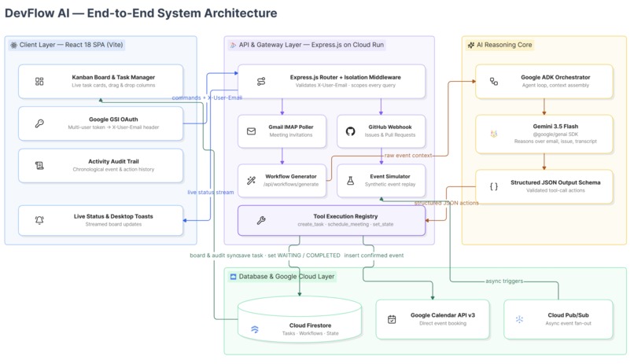Click the React atom icon in Client Layer

tap(13, 46)
